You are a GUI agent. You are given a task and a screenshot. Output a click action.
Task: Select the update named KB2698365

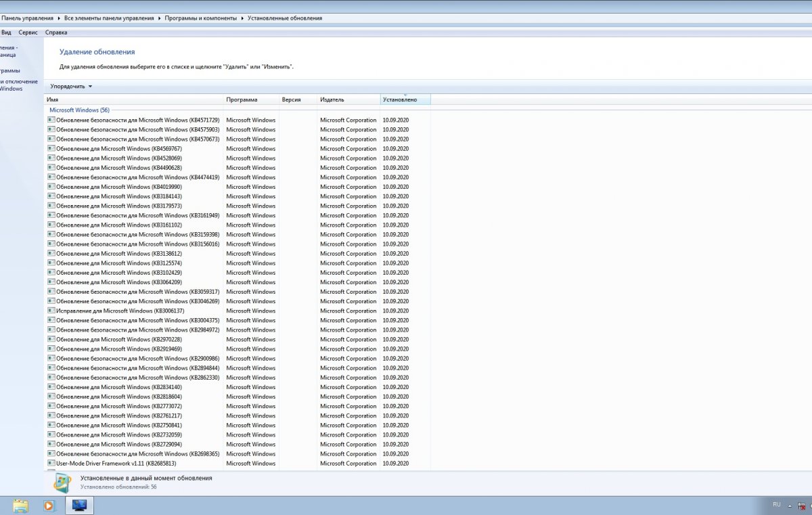coord(137,453)
